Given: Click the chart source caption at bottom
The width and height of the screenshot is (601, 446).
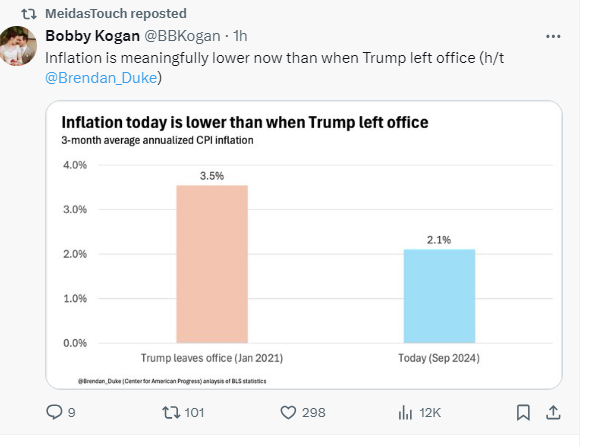Looking at the screenshot, I should 172,381.
